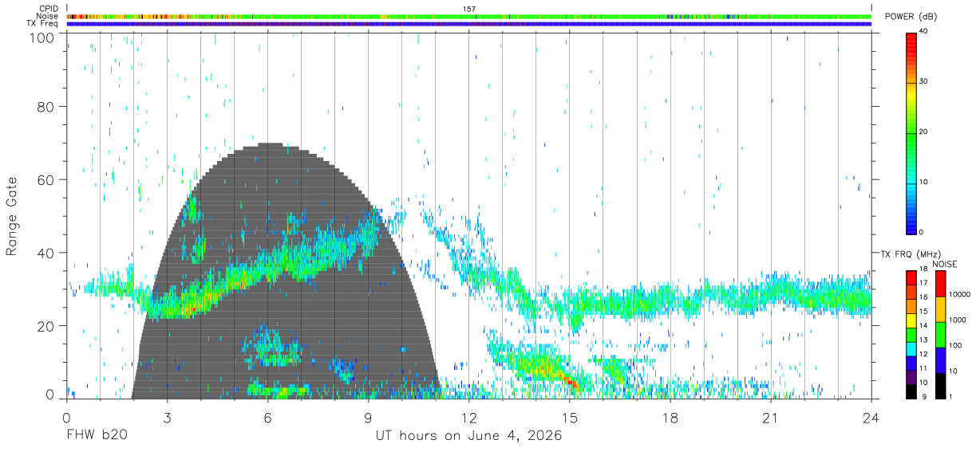Click 'UT hours on June 4, 2026' label
Screen dimensions: 980x452
pos(469,436)
